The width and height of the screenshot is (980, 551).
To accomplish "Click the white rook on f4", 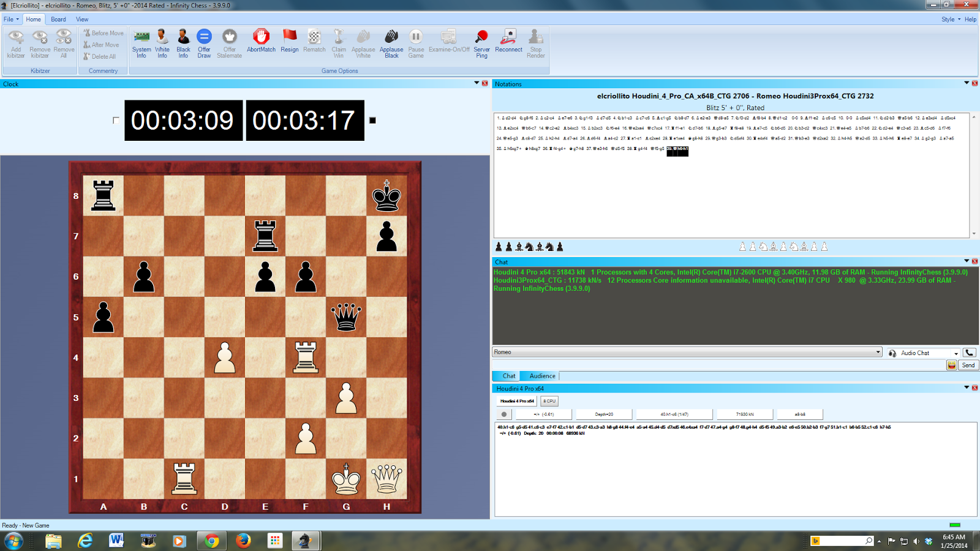I will click(x=306, y=358).
